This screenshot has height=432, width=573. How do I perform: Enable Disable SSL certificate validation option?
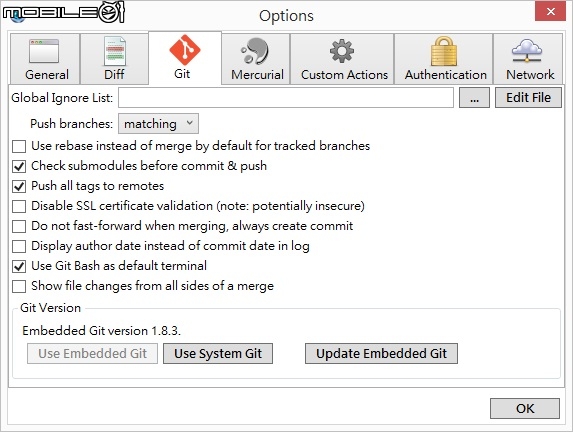point(19,206)
